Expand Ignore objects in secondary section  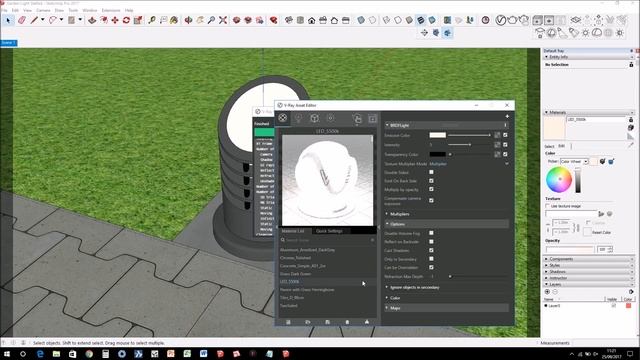387,287
